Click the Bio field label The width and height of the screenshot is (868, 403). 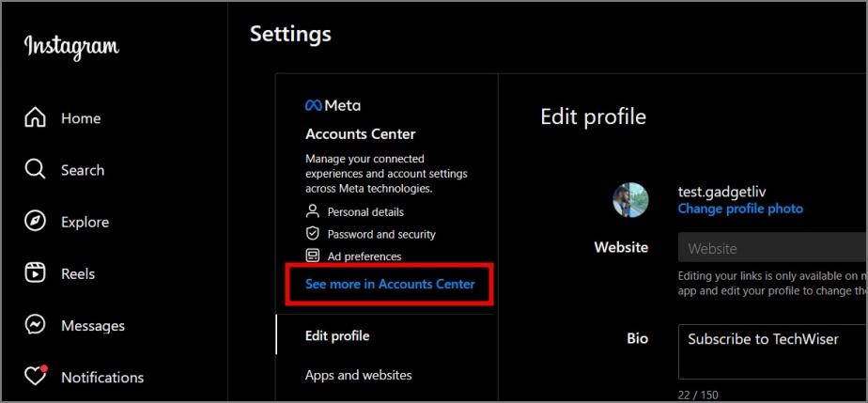point(638,338)
